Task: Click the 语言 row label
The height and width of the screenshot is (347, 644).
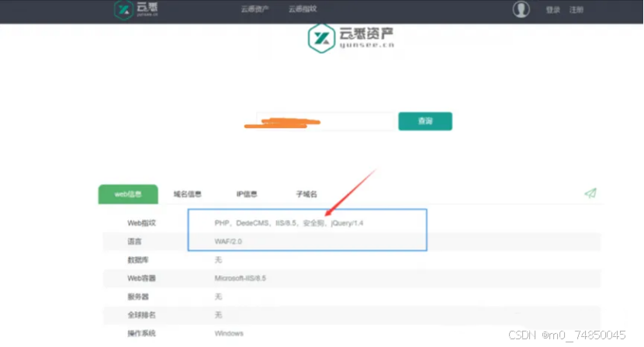Action: (x=134, y=241)
